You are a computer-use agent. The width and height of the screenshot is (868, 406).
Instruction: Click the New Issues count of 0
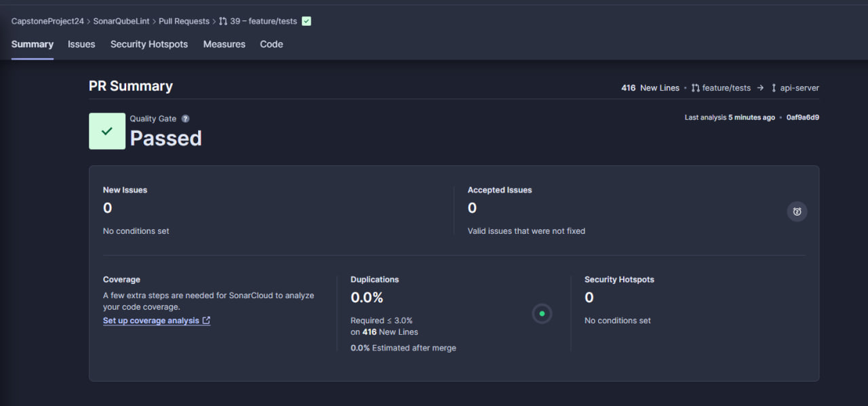point(107,208)
